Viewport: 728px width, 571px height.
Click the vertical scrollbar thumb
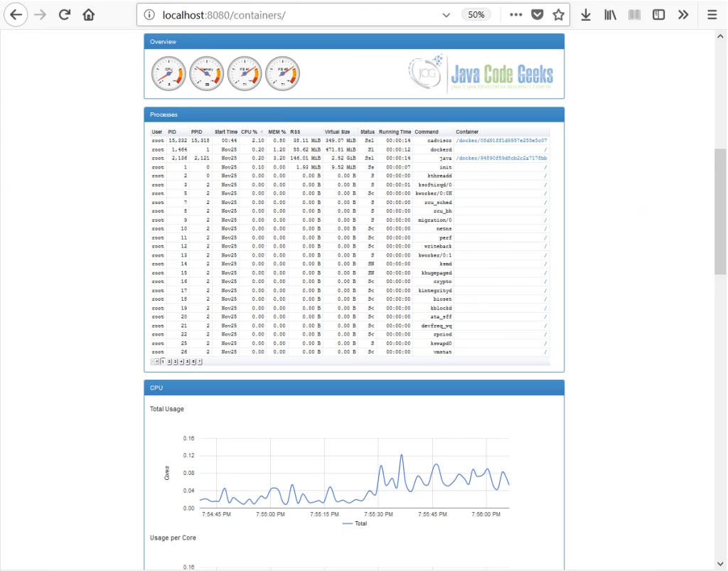click(720, 211)
